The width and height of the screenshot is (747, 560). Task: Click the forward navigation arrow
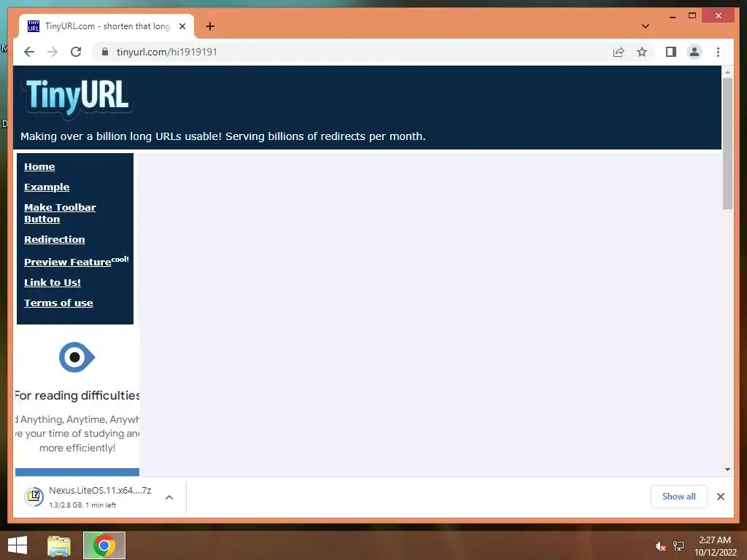[53, 52]
